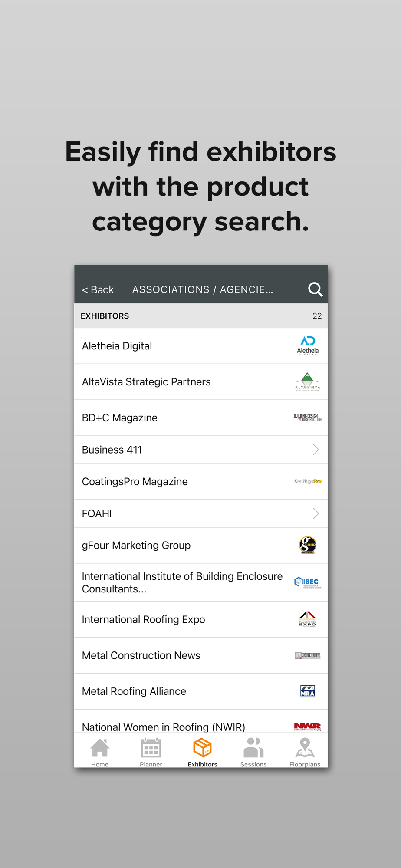Tap the IIBEC logo
The image size is (401, 868).
tap(308, 582)
